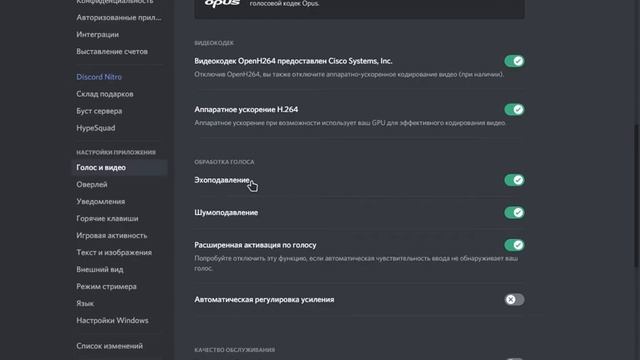This screenshot has width=640, height=360.
Task: Disable the Шумоподавление switch
Action: pos(514,213)
